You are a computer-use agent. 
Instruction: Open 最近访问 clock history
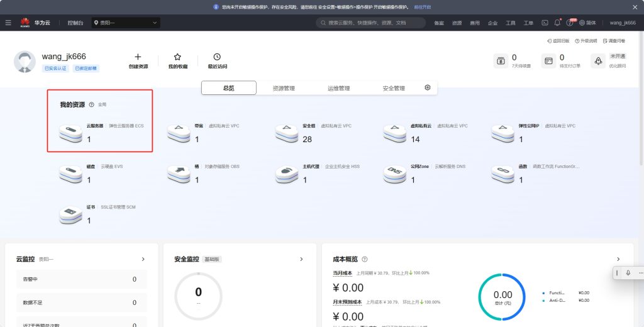217,57
